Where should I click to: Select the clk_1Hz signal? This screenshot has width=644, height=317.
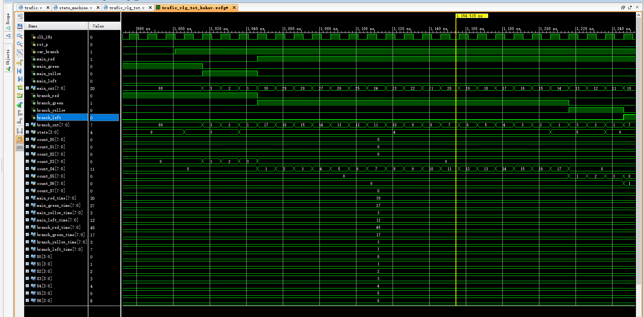(x=44, y=37)
